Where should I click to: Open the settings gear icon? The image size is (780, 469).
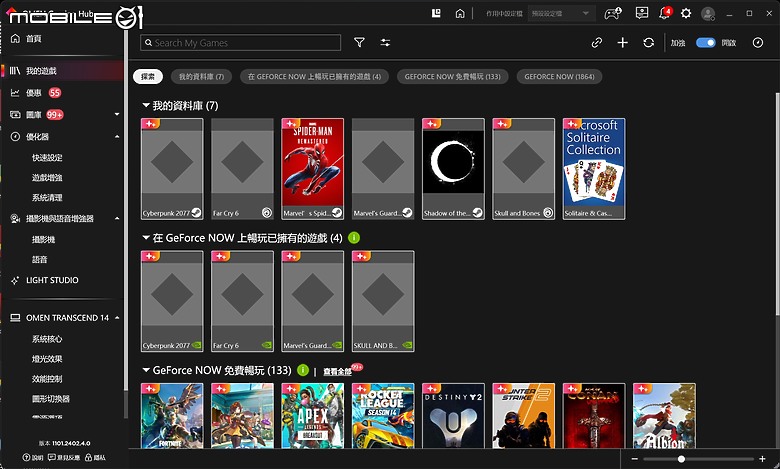(686, 13)
